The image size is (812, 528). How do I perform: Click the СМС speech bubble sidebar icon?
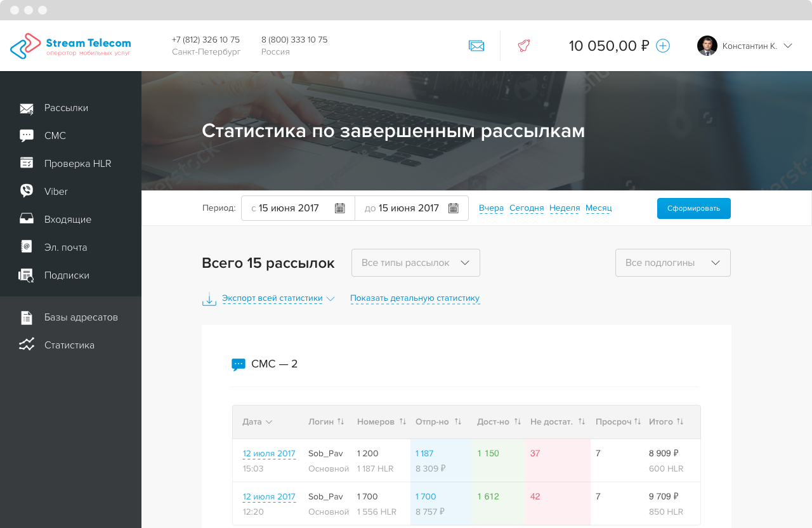[27, 136]
